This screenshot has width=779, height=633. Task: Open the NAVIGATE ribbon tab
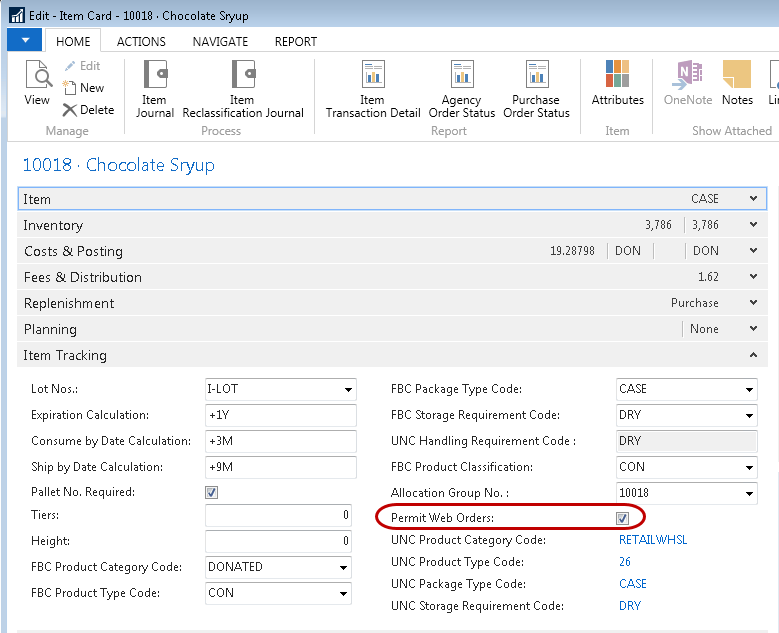220,42
